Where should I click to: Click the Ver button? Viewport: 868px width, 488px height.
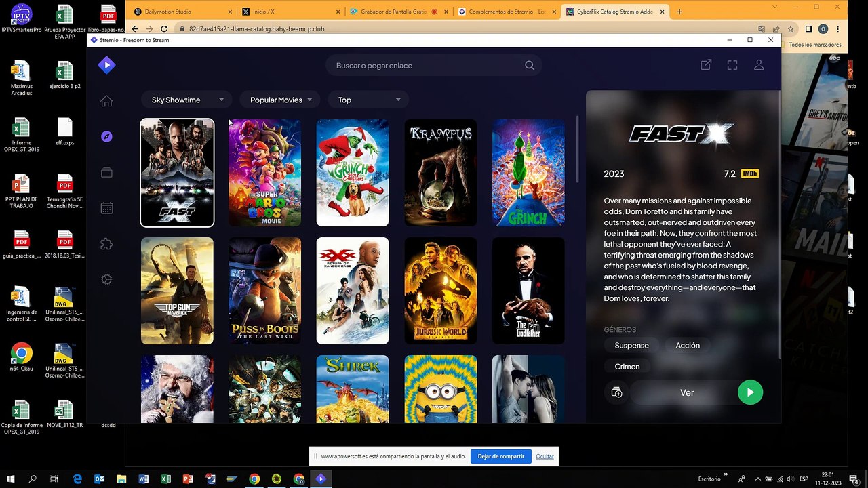687,392
